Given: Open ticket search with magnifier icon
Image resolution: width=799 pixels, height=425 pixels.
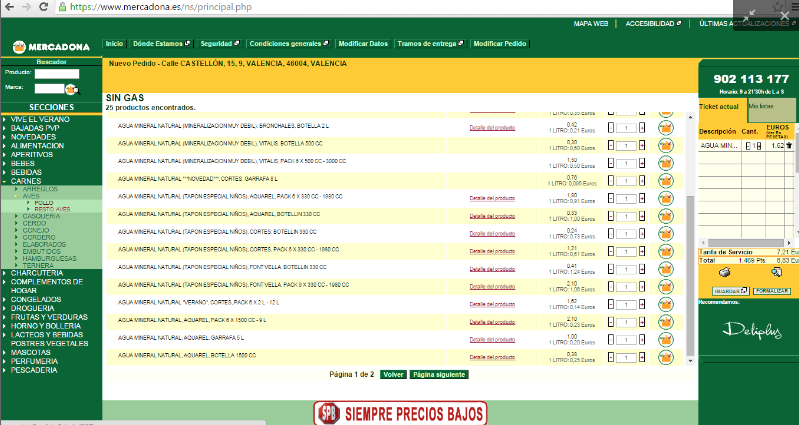Looking at the screenshot, I should [776, 273].
